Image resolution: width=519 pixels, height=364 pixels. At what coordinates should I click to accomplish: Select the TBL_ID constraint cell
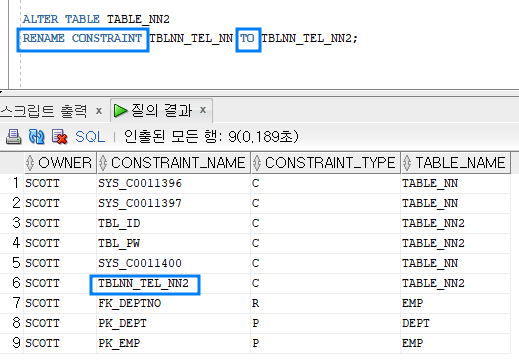pyautogui.click(x=174, y=223)
